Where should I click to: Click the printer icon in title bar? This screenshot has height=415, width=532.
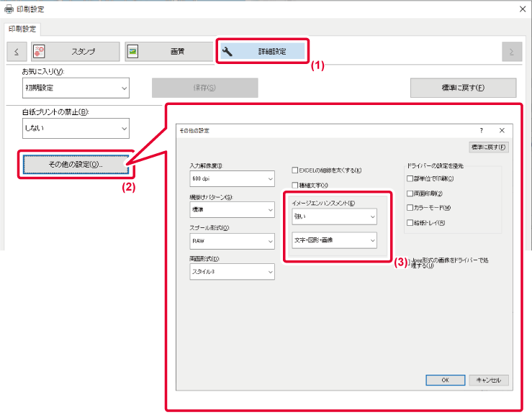pos(9,9)
